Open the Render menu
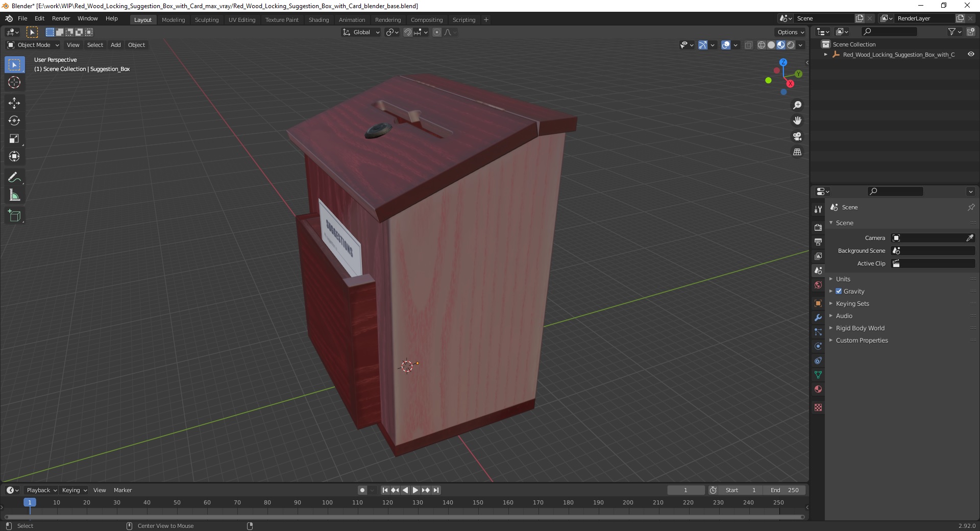980x531 pixels. 61,18
